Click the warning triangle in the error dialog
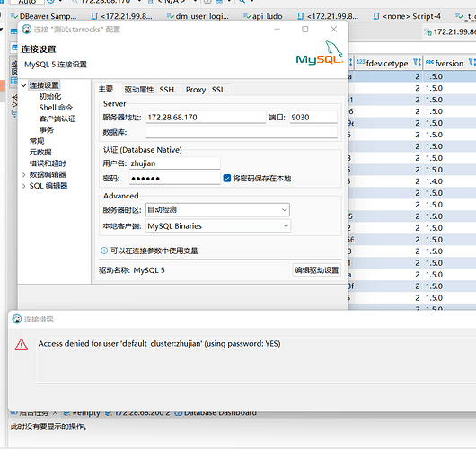Screen dimensions: 476x449 22,345
